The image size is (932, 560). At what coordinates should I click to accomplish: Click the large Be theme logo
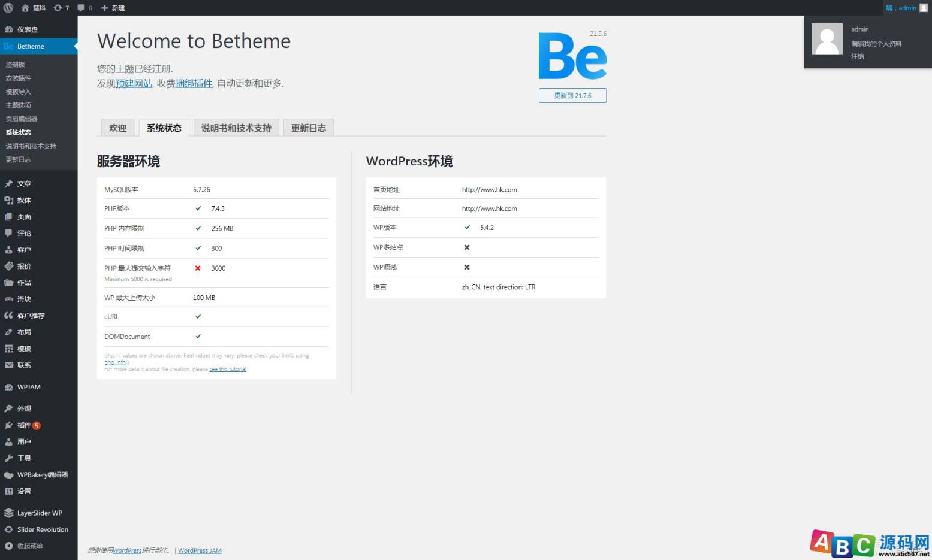click(572, 56)
